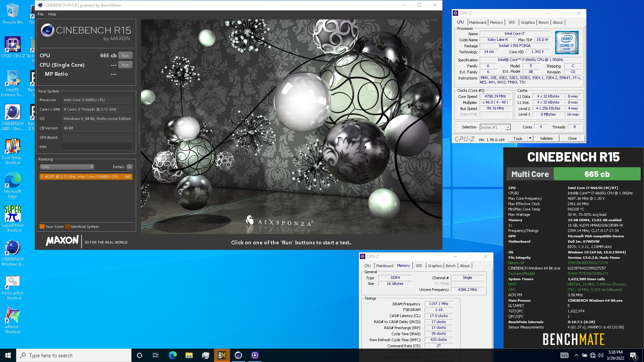644x362 pixels.
Task: Switch to BenchMate taskbar app
Action: click(x=222, y=355)
